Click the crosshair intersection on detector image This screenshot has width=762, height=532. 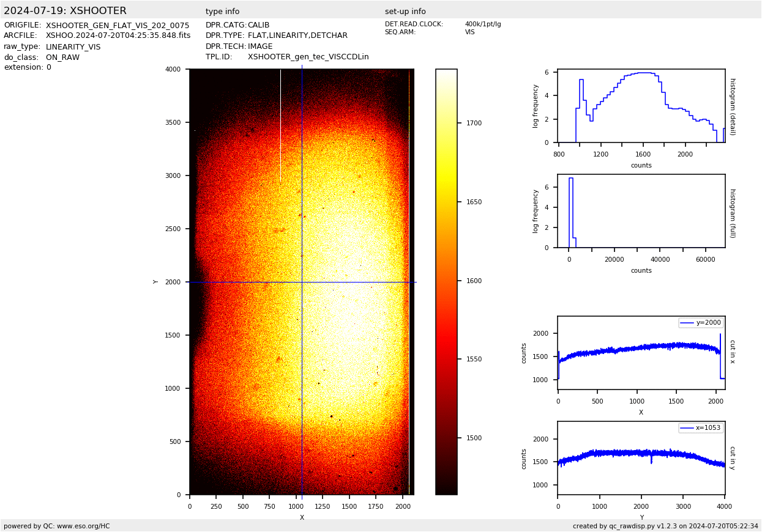pos(302,282)
